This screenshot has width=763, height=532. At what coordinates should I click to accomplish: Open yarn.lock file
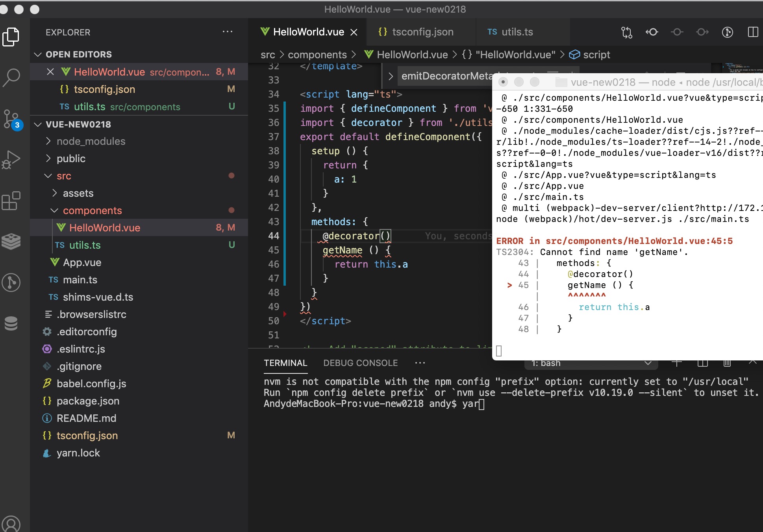(x=139, y=453)
